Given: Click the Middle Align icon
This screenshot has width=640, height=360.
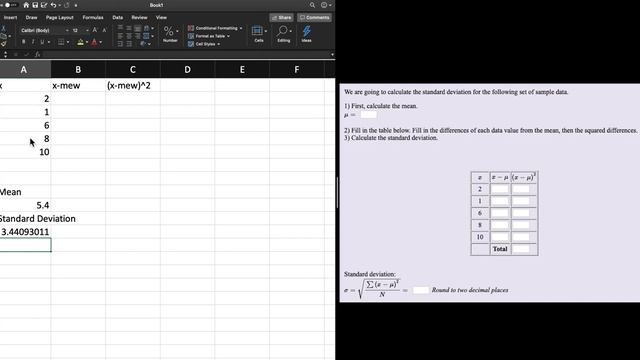Looking at the screenshot, I should tap(129, 28).
